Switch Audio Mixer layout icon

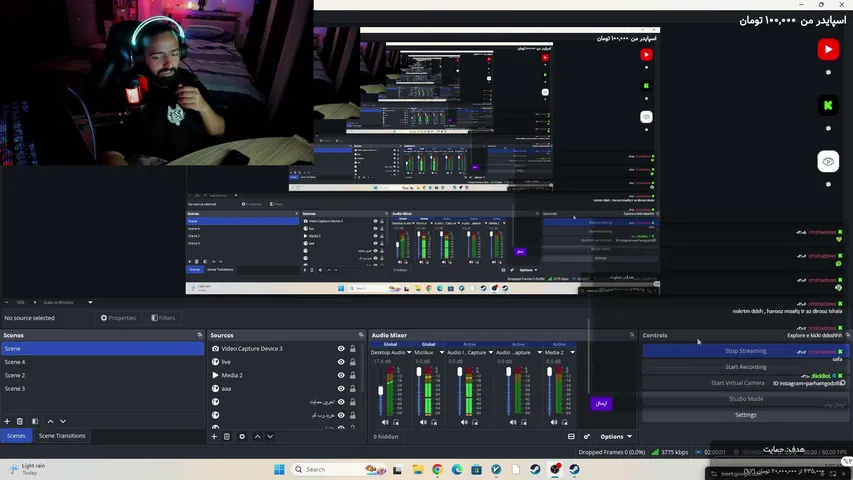pyautogui.click(x=571, y=436)
